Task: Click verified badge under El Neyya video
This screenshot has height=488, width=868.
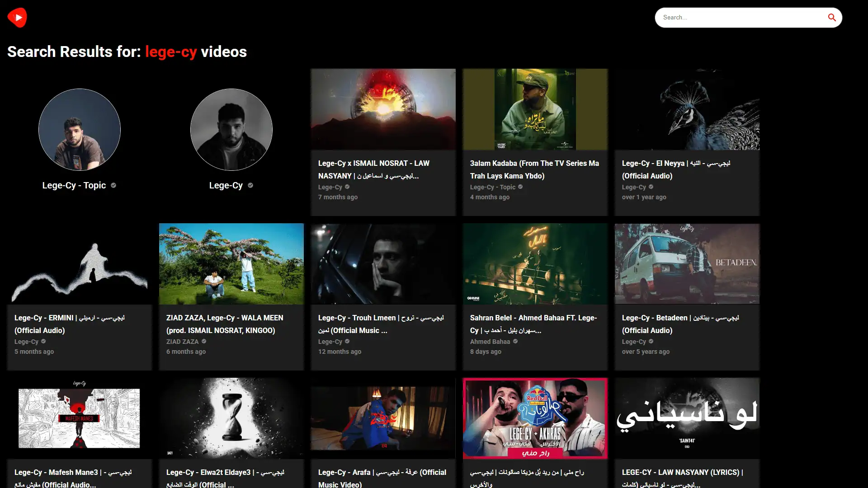Action: 651,187
